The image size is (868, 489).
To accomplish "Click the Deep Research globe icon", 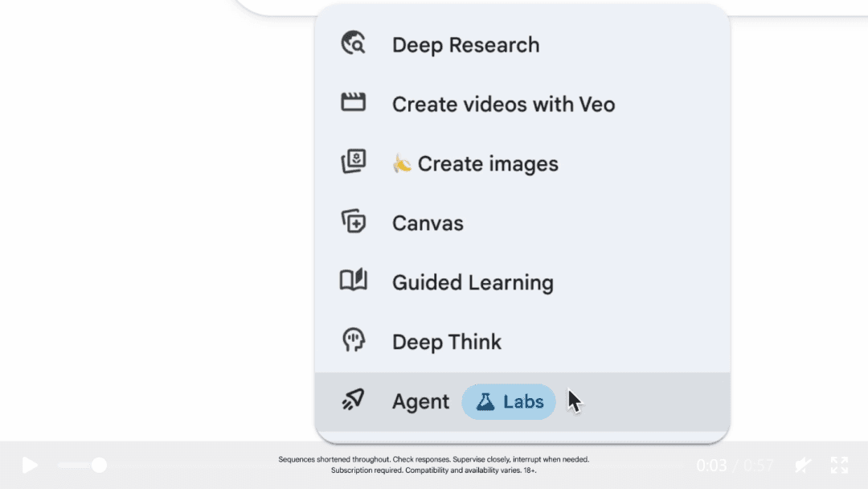I will coord(354,43).
